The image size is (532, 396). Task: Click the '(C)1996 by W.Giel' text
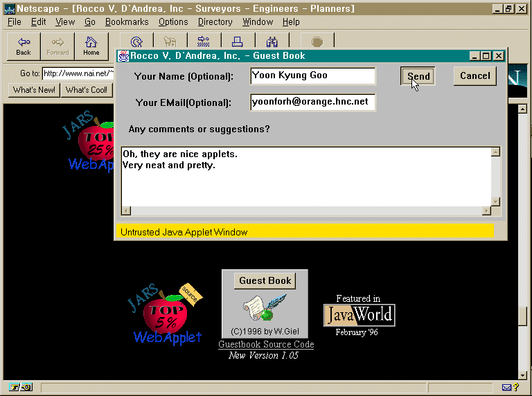[x=265, y=331]
